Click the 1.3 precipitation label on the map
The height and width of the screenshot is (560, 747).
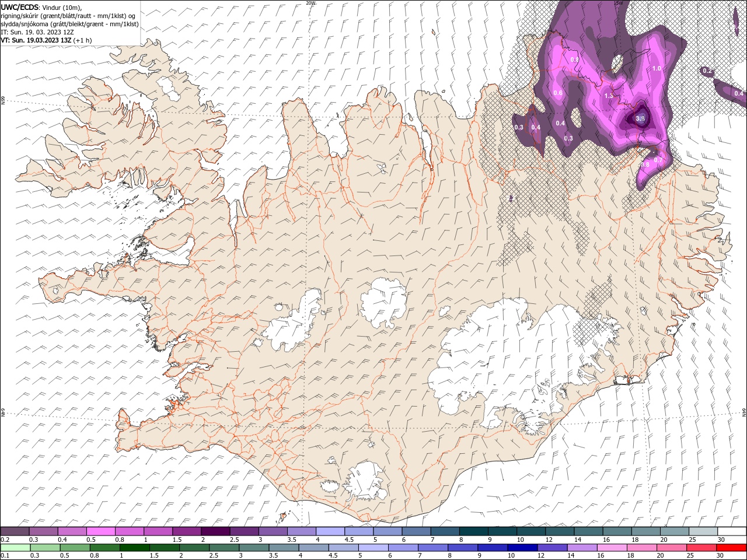[x=609, y=96]
